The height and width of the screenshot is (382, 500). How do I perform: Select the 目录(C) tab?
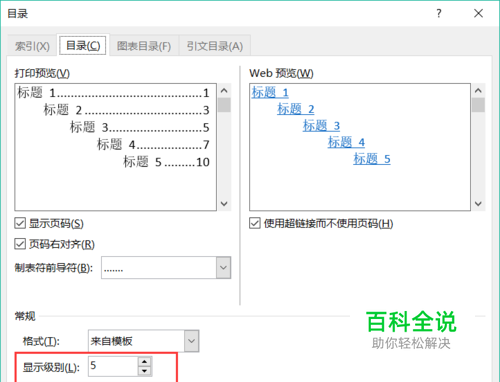[x=83, y=45]
